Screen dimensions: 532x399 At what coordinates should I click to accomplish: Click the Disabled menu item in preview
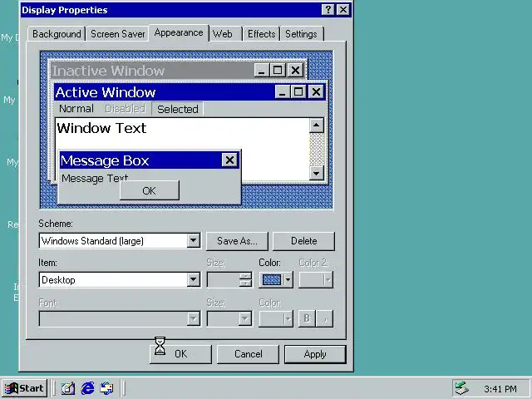point(125,109)
